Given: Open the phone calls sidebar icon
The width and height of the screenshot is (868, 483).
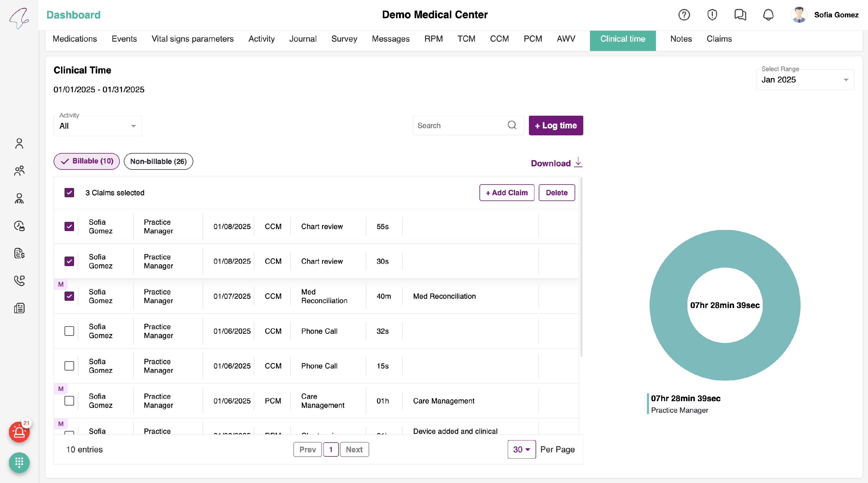Looking at the screenshot, I should point(19,281).
